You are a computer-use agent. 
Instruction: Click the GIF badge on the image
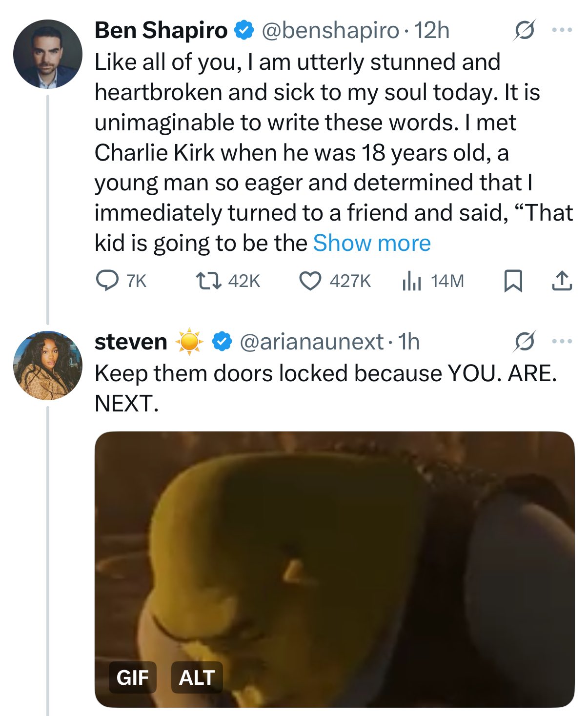coord(133,677)
